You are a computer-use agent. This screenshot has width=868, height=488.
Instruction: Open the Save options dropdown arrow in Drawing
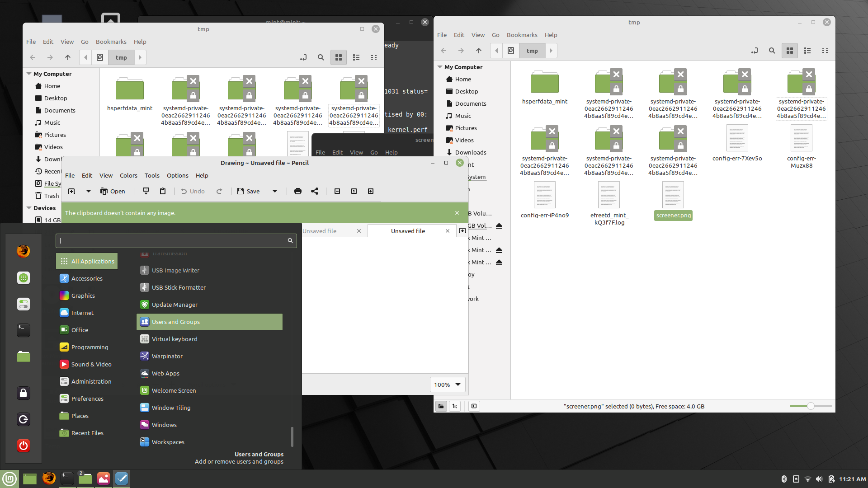pos(275,191)
